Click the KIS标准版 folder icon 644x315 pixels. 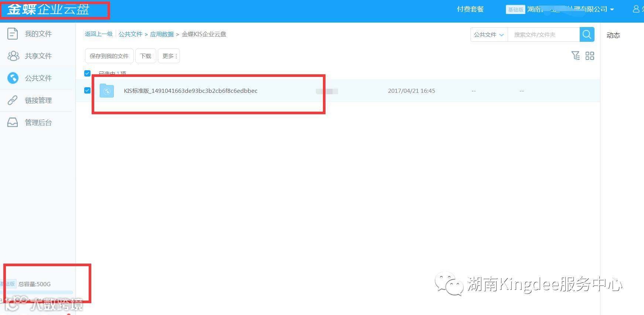pos(107,91)
